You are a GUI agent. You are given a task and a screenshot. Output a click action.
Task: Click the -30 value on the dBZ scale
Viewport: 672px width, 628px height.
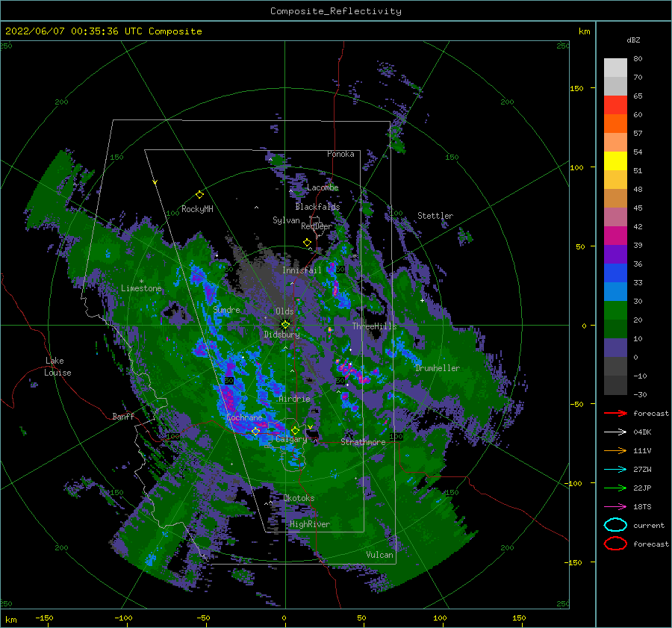click(x=640, y=394)
